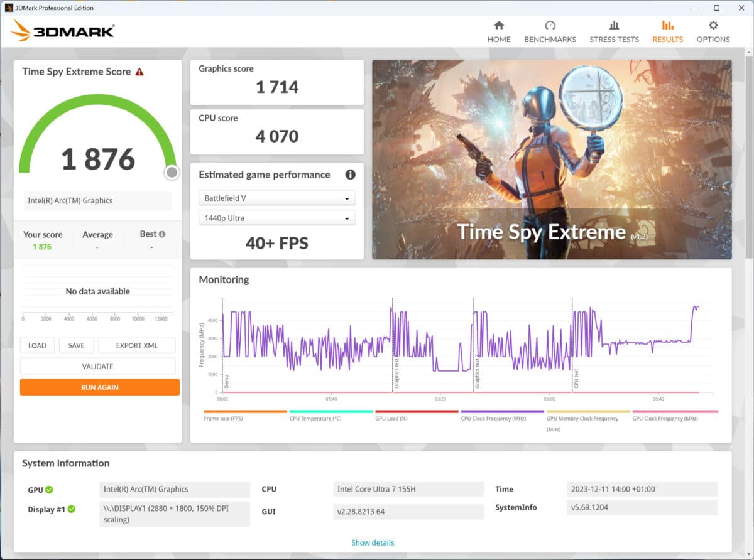Open Options with the gear icon
Image resolution: width=754 pixels, height=560 pixels.
point(713,26)
